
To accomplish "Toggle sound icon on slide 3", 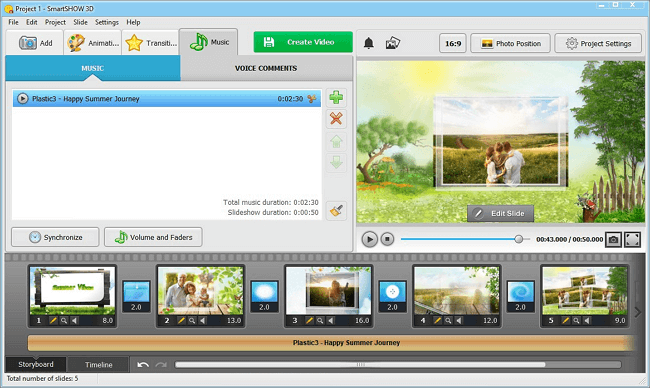I will [x=331, y=320].
